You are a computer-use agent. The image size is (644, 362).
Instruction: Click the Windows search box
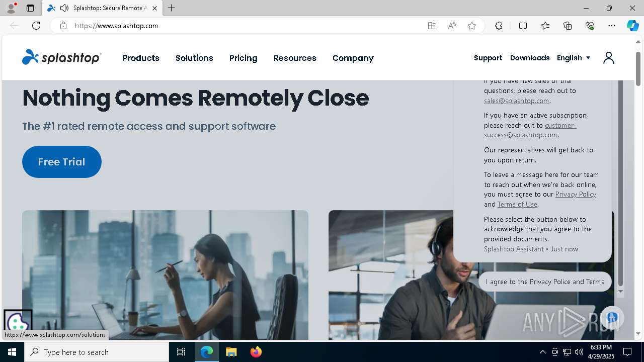point(97,352)
